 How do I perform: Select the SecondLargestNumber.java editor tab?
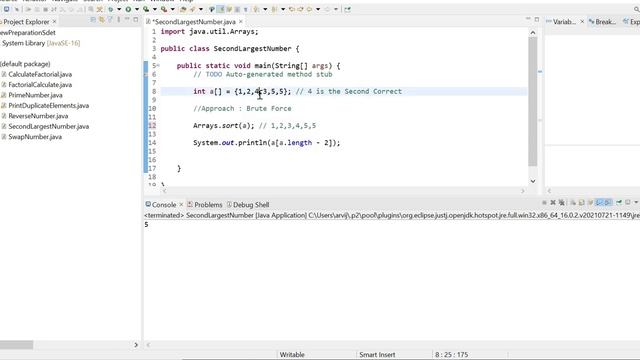[193, 22]
